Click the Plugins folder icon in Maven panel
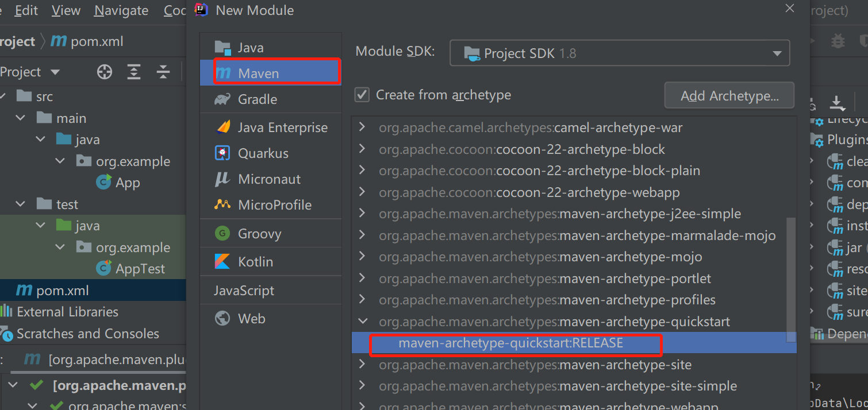Image resolution: width=868 pixels, height=410 pixels. point(817,140)
